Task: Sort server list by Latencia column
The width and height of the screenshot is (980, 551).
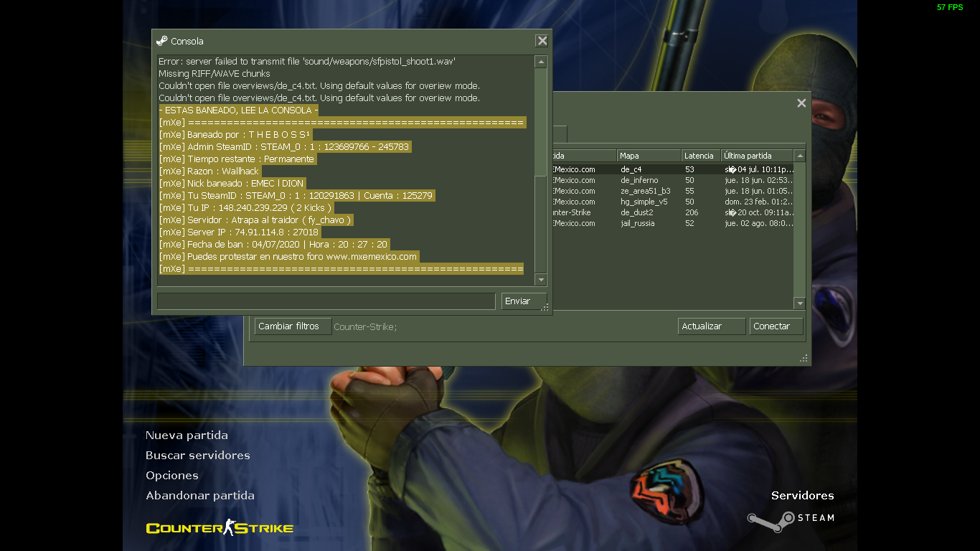Action: (701, 156)
